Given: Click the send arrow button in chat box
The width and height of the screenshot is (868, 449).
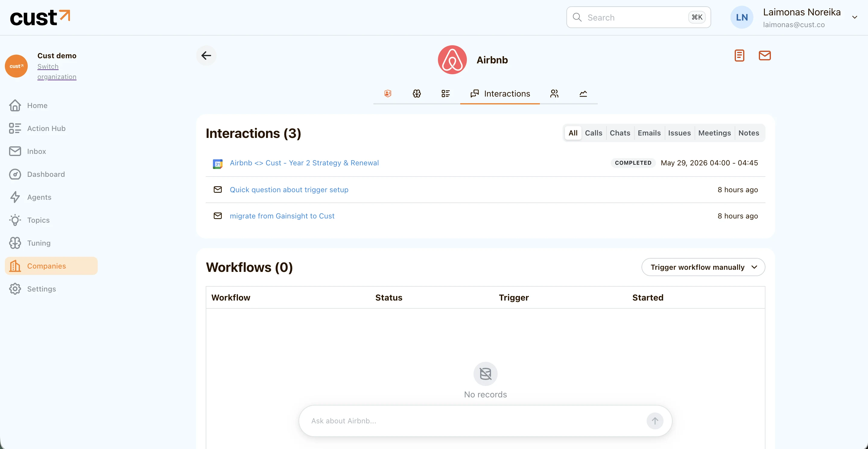Looking at the screenshot, I should tap(655, 421).
